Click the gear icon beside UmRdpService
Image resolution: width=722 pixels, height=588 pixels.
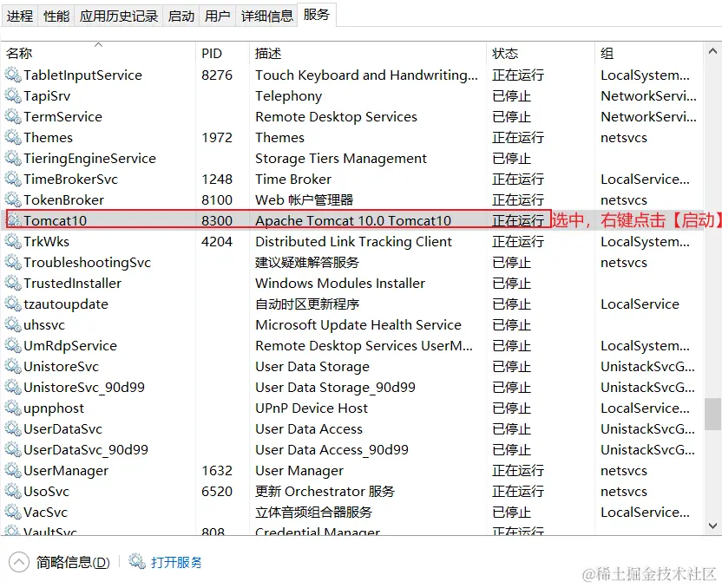(13, 345)
